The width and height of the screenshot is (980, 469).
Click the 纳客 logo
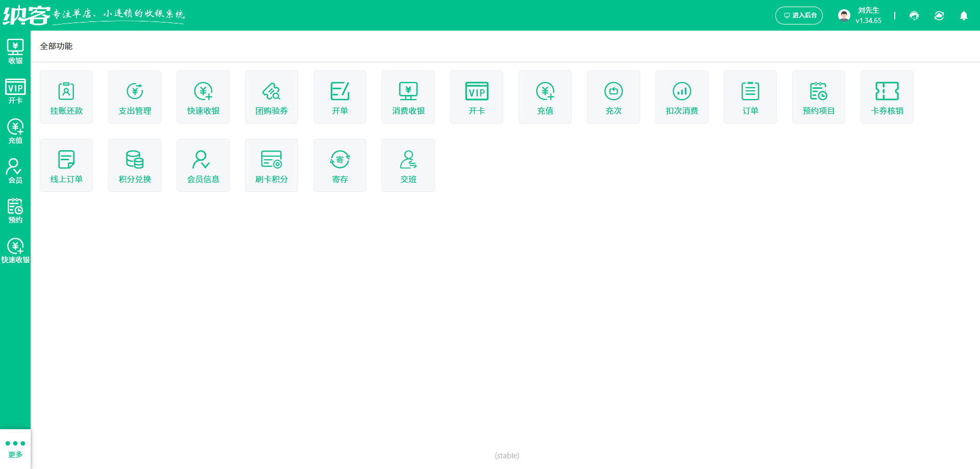(27, 15)
